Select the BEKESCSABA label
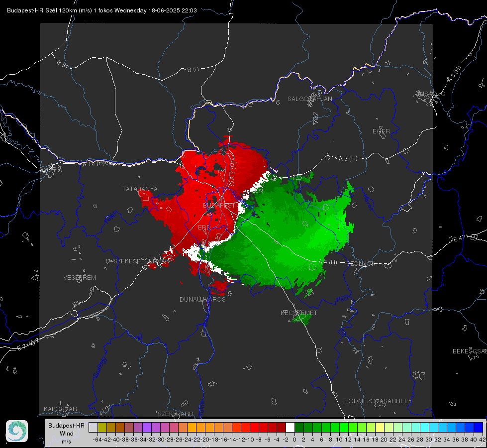The height and width of the screenshot is (448, 487). point(470,351)
